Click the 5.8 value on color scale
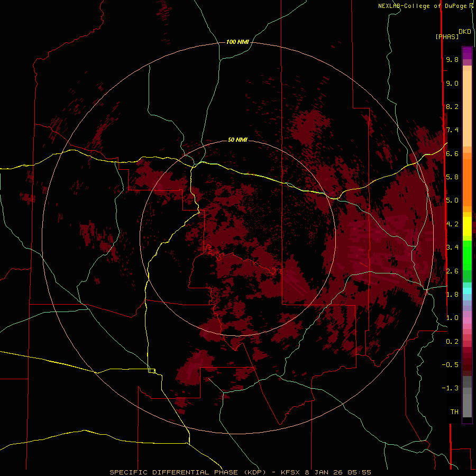The height and width of the screenshot is (476, 476). pos(452,177)
